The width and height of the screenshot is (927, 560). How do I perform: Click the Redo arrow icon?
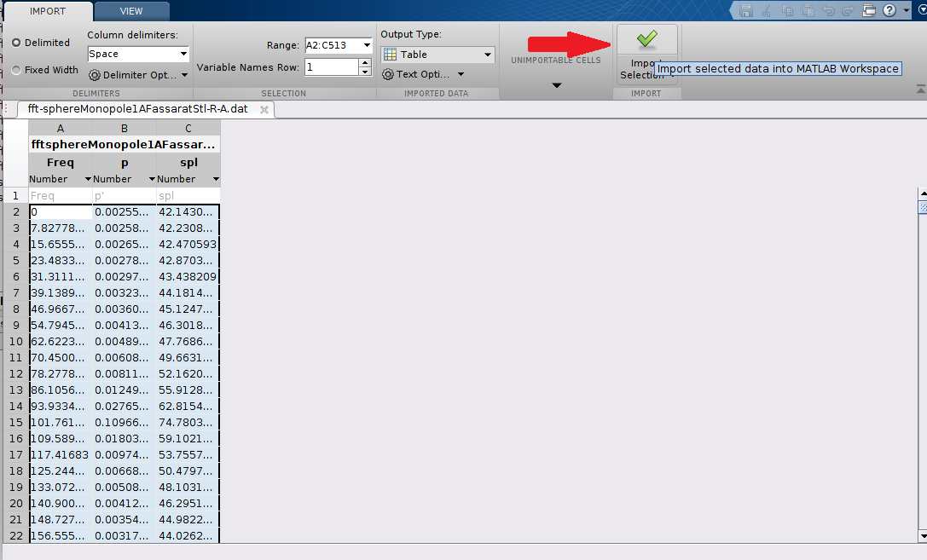849,10
